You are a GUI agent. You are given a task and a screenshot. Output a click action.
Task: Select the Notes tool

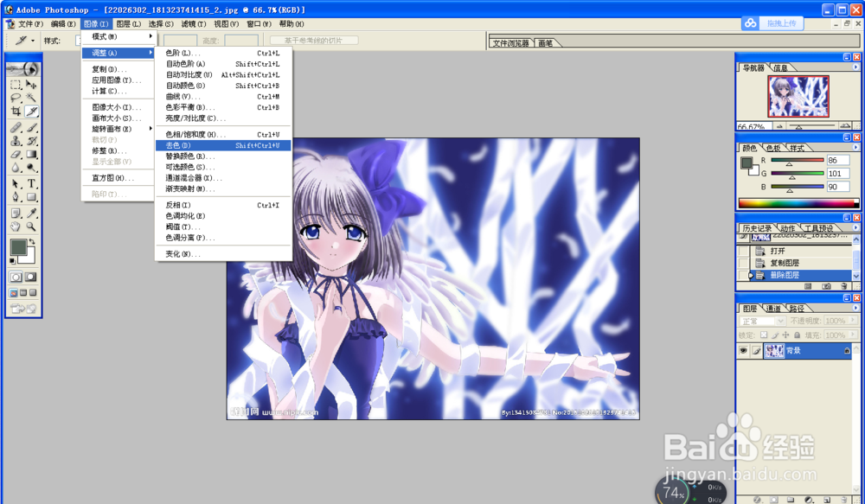[16, 213]
